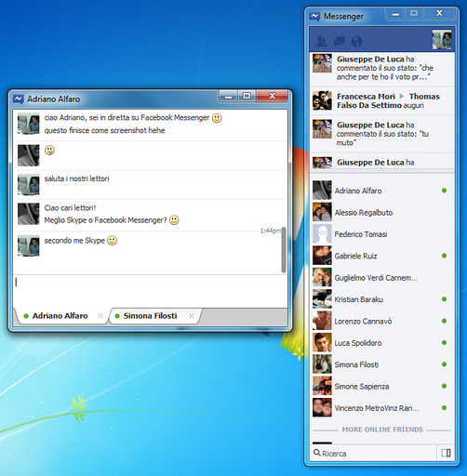Open chat with Gabriele Ruiz
Screen dimensions: 467x476
381,256
